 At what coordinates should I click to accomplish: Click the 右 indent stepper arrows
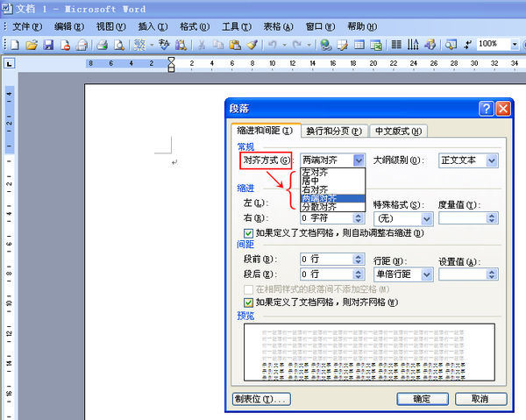[359, 218]
